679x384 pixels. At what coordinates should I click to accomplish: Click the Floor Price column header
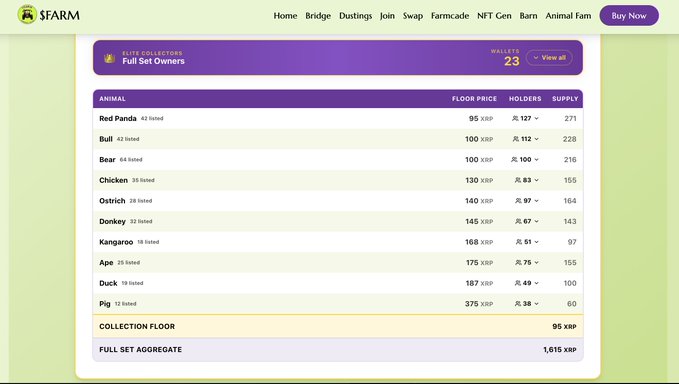(474, 99)
